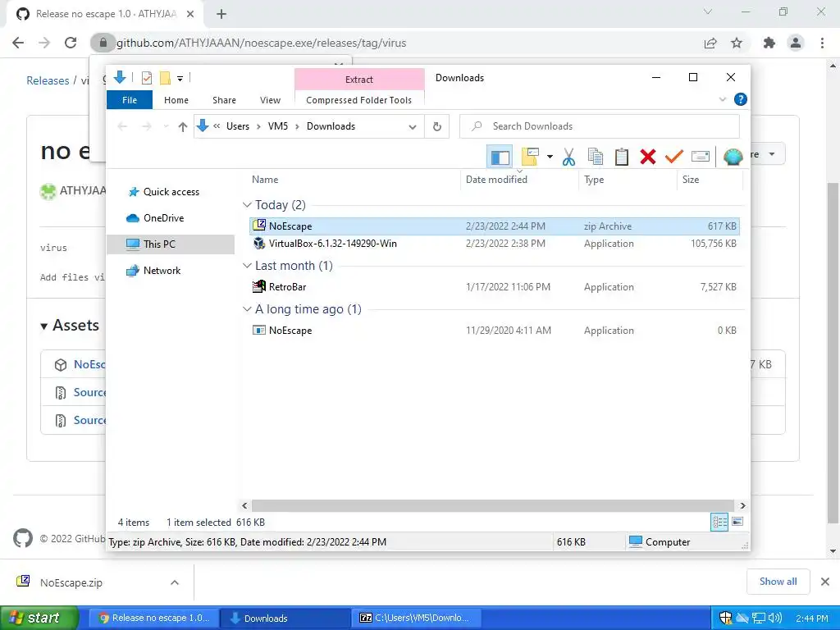Click New Folder quick access toolbar icon
This screenshot has width=840, height=630.
click(x=165, y=78)
